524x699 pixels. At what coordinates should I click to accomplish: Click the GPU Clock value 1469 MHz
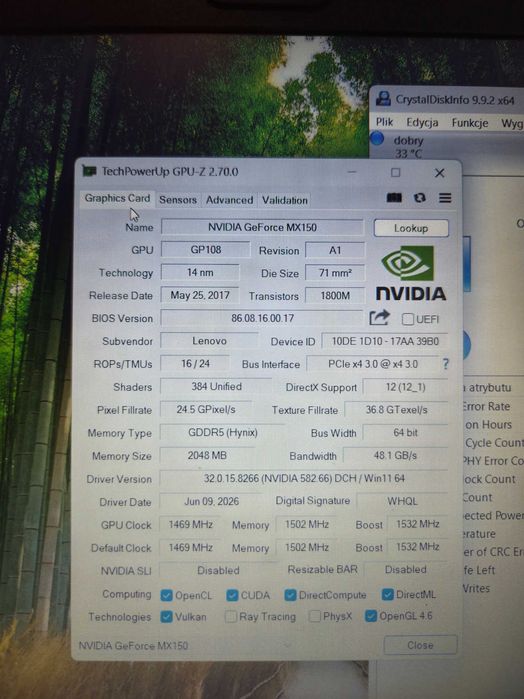pyautogui.click(x=190, y=524)
